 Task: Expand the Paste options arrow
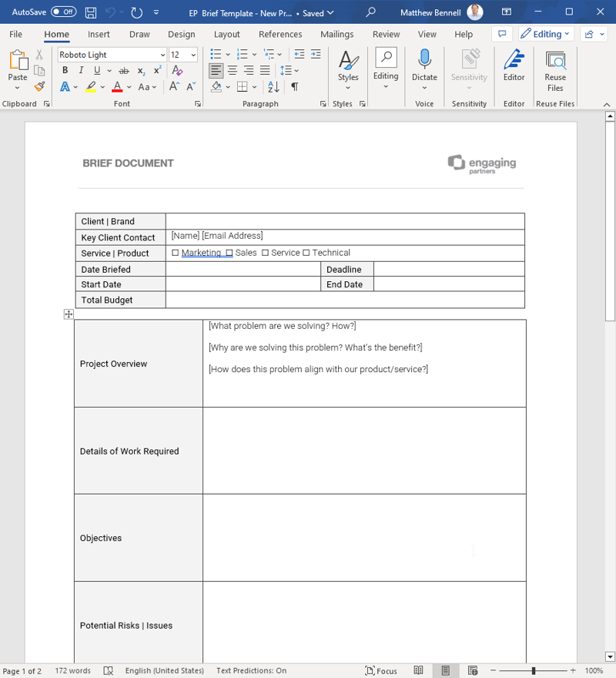coord(17,88)
